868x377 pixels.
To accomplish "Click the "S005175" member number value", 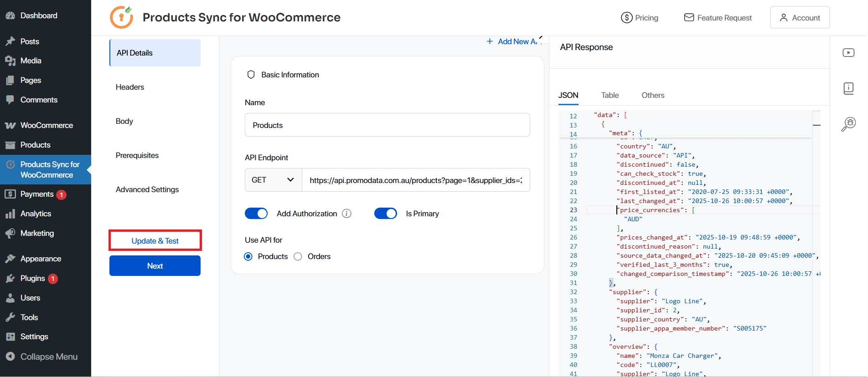I will pos(750,328).
